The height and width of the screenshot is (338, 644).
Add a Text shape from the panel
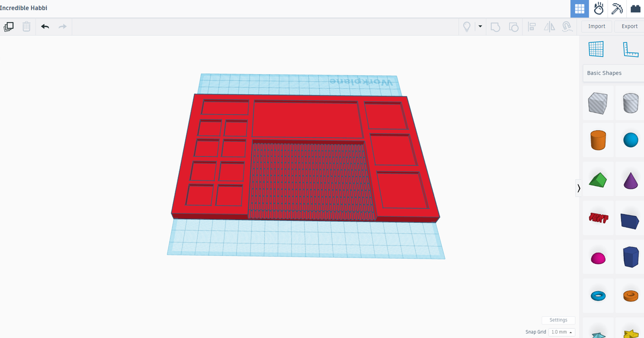pos(598,217)
